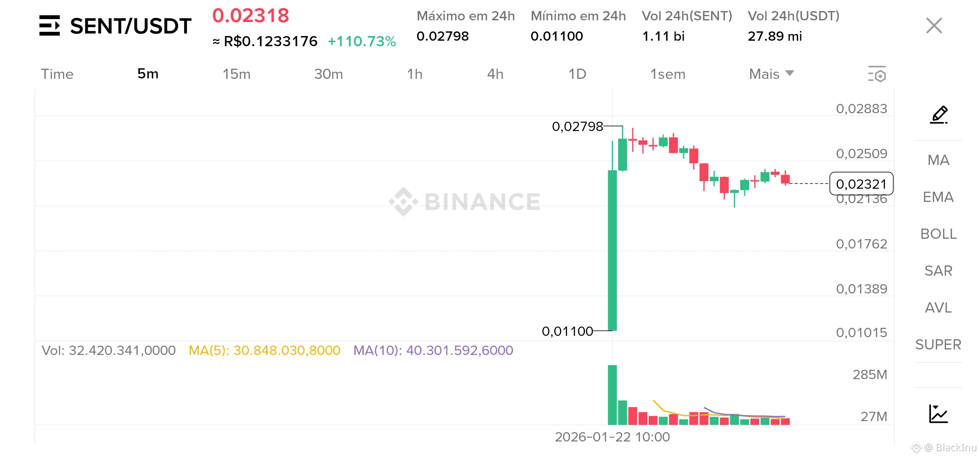Expand the Mais timeframe dropdown
Image resolution: width=980 pixels, height=458 pixels.
[771, 74]
